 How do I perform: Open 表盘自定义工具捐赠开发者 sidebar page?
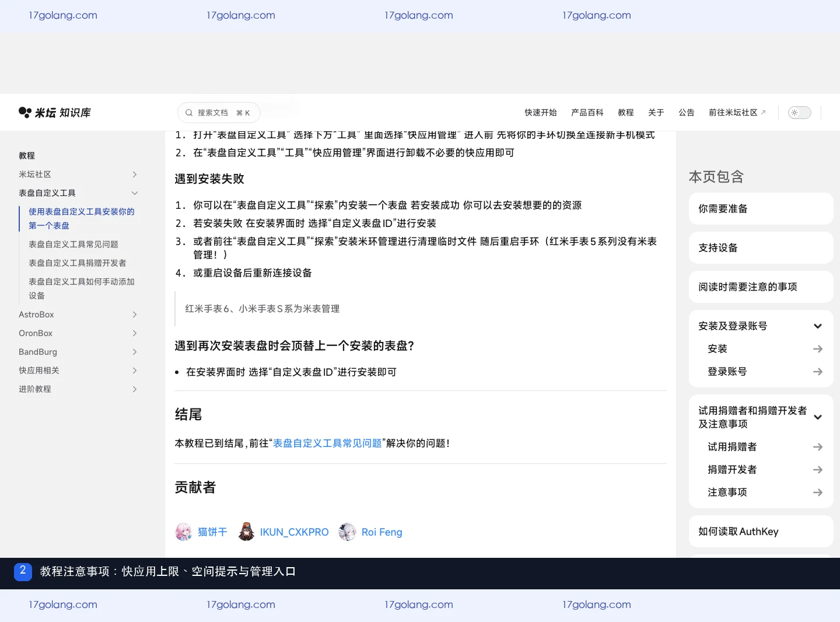(78, 263)
